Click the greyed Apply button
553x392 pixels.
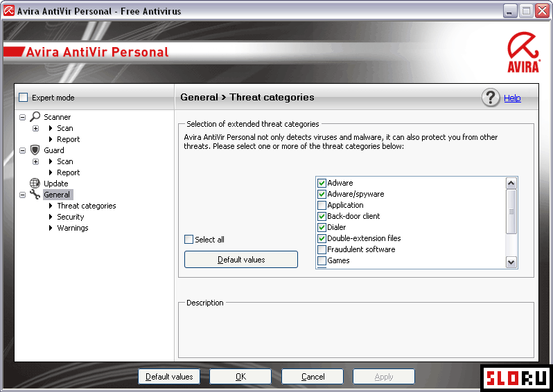point(384,377)
